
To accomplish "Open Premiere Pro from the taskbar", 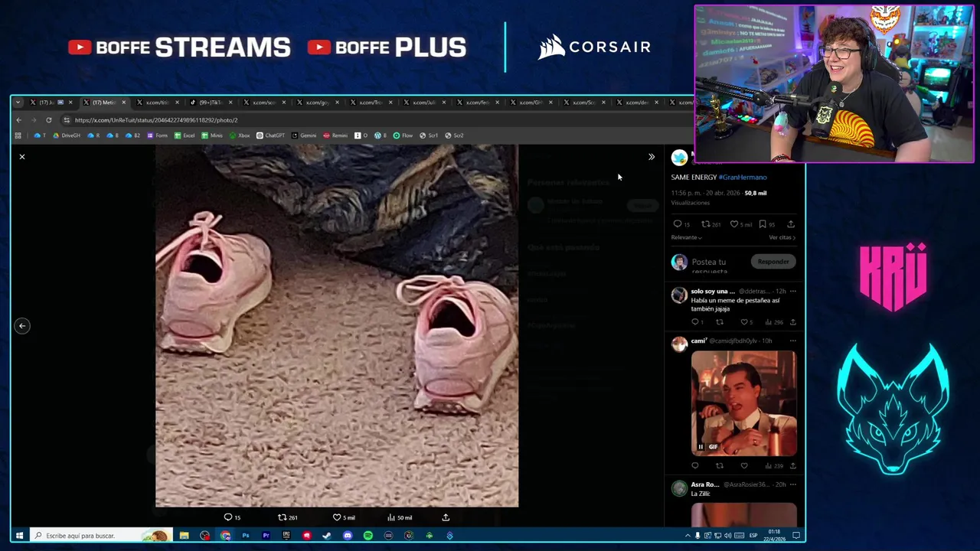I will 266,536.
